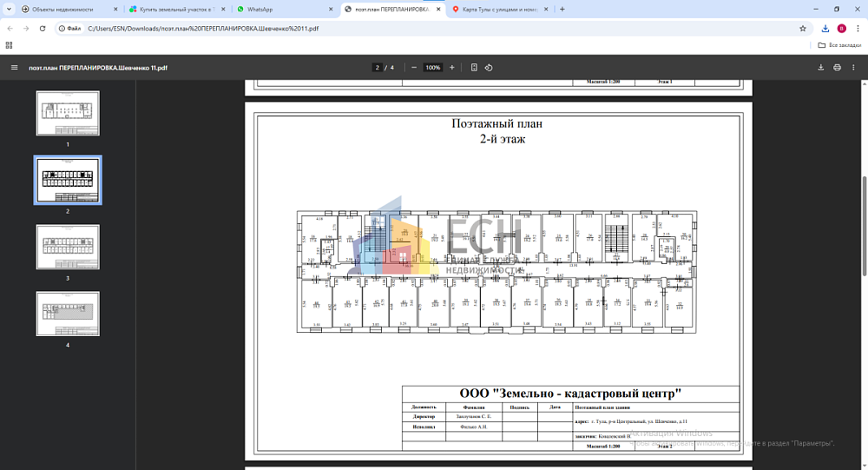This screenshot has width=868, height=470.
Task: Reload the current page
Action: pos(42,29)
